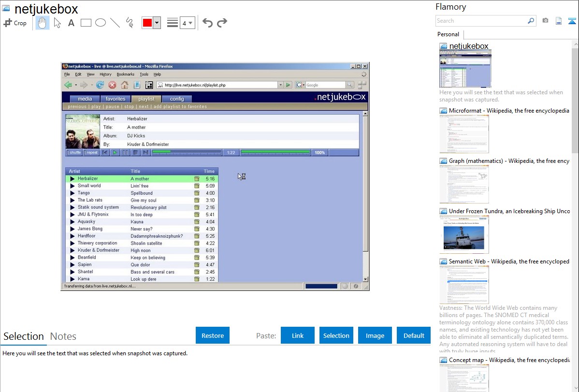The width and height of the screenshot is (579, 392).
Task: Click the 'Que dolor' track title
Action: point(140,264)
